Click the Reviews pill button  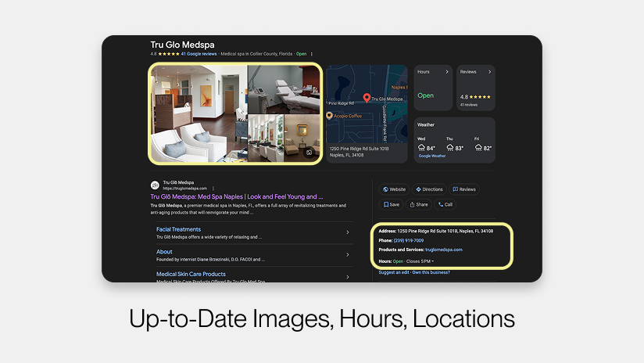pyautogui.click(x=464, y=189)
